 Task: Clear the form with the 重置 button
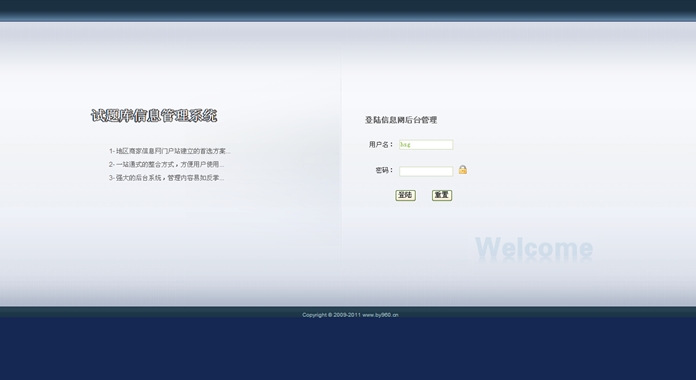click(x=442, y=195)
